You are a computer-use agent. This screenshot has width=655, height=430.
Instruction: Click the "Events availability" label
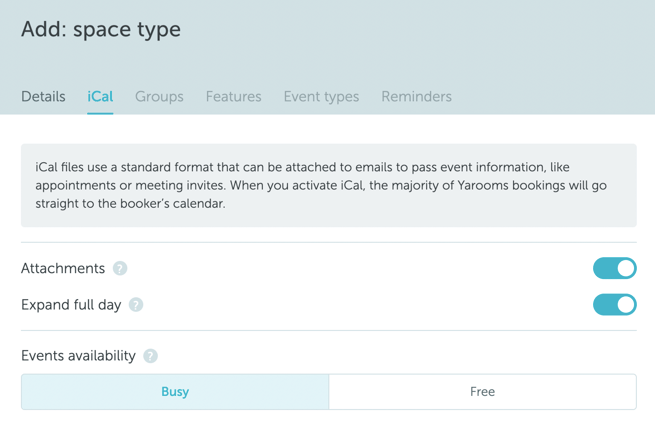[79, 356]
